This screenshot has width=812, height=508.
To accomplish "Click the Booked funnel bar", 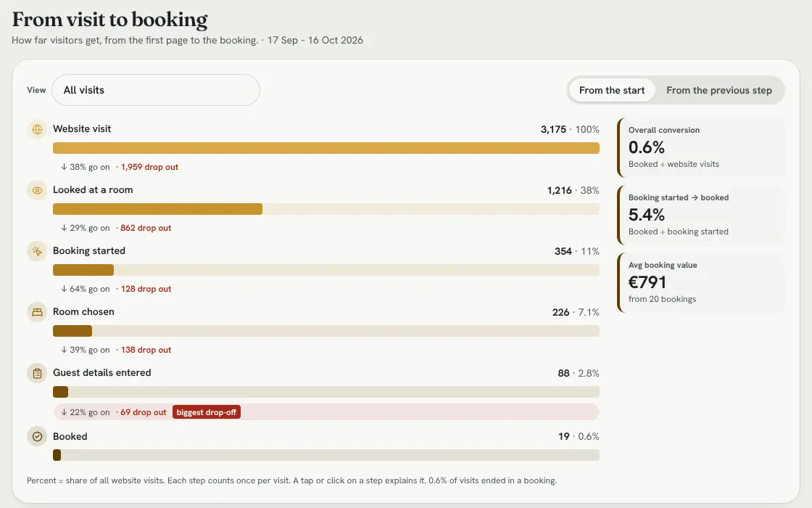I will click(326, 455).
